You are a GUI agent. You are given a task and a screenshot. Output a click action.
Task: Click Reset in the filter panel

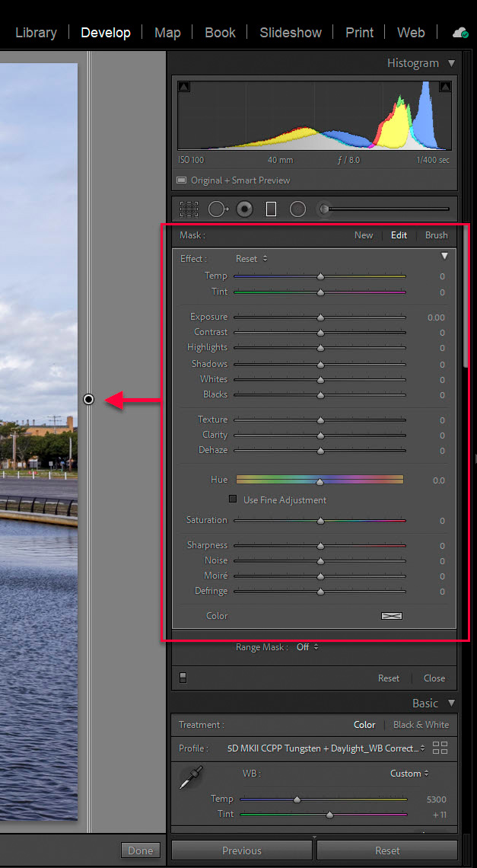(x=389, y=678)
